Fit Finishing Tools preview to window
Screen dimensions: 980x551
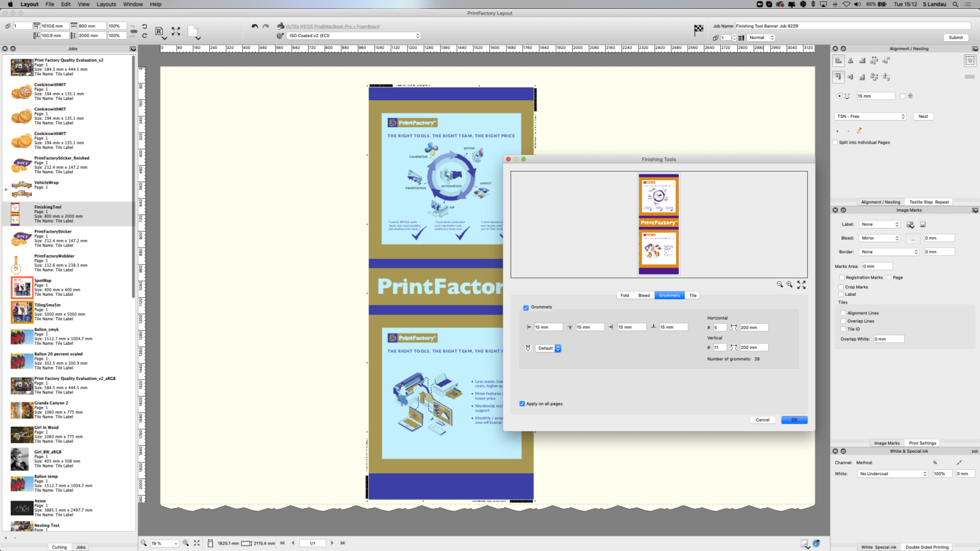[x=801, y=284]
